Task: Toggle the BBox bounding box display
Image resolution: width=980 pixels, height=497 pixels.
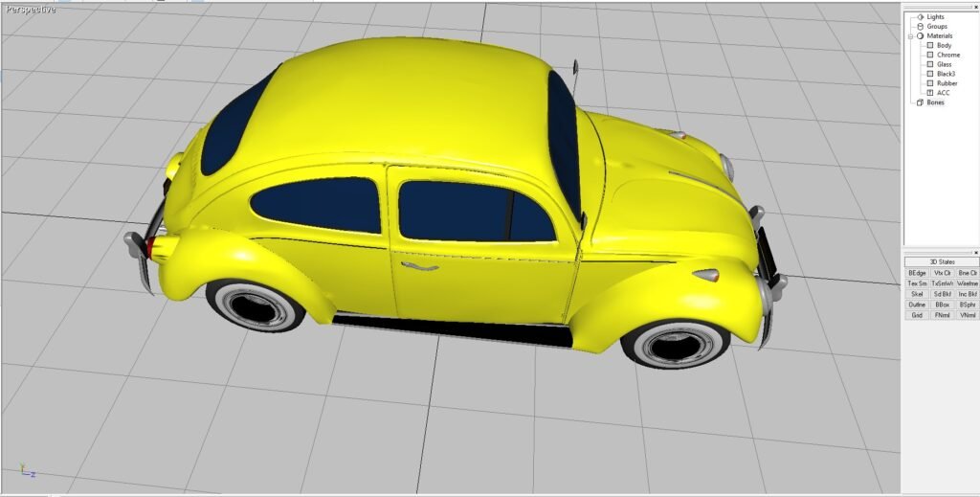Action: coord(942,305)
